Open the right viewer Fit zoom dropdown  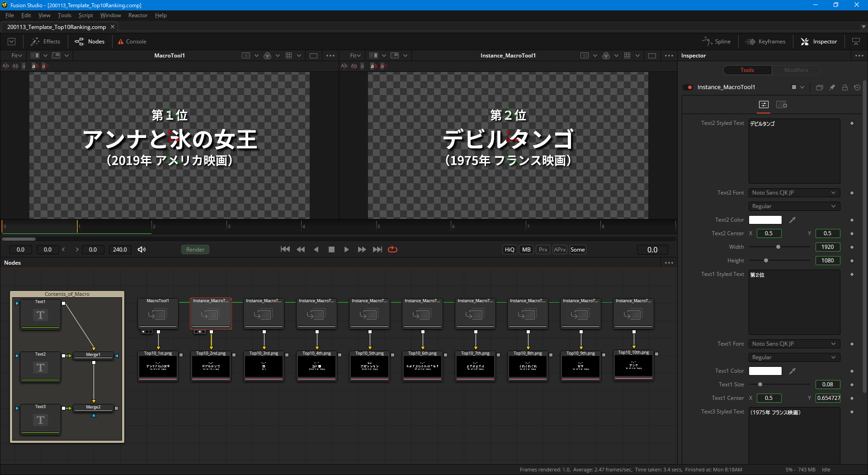tap(355, 56)
